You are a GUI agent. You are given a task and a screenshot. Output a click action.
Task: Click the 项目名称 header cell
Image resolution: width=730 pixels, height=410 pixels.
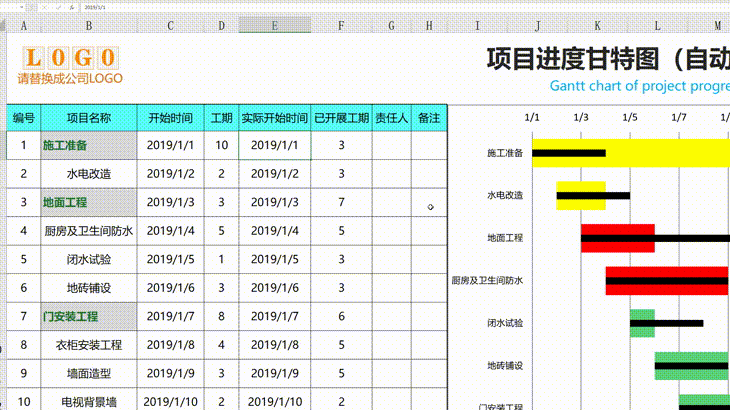[x=88, y=118]
